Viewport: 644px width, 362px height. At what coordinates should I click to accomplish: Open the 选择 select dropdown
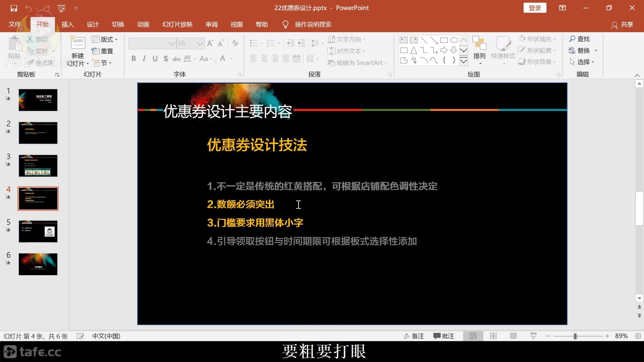pos(582,62)
